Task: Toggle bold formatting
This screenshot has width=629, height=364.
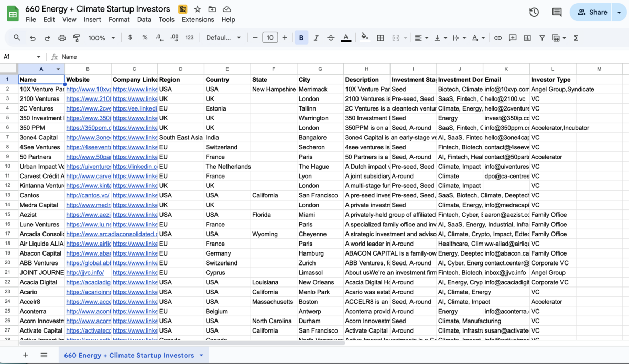Action: [301, 38]
